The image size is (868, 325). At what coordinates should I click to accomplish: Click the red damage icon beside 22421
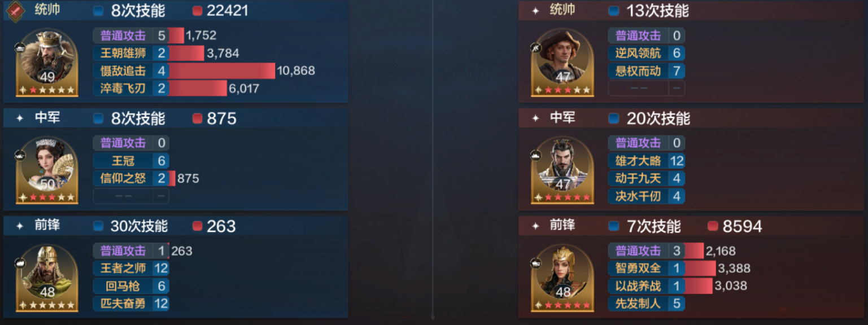click(197, 11)
